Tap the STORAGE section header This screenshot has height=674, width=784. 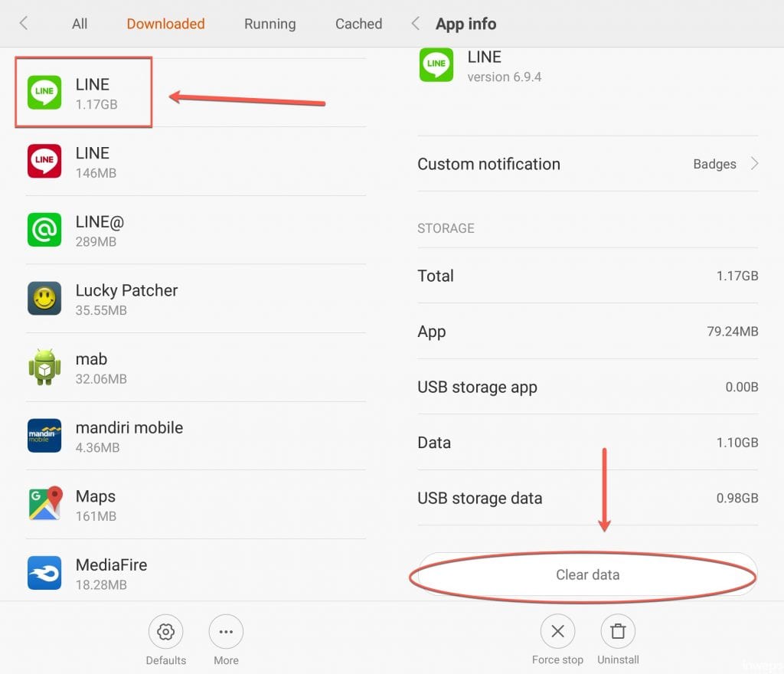point(446,228)
